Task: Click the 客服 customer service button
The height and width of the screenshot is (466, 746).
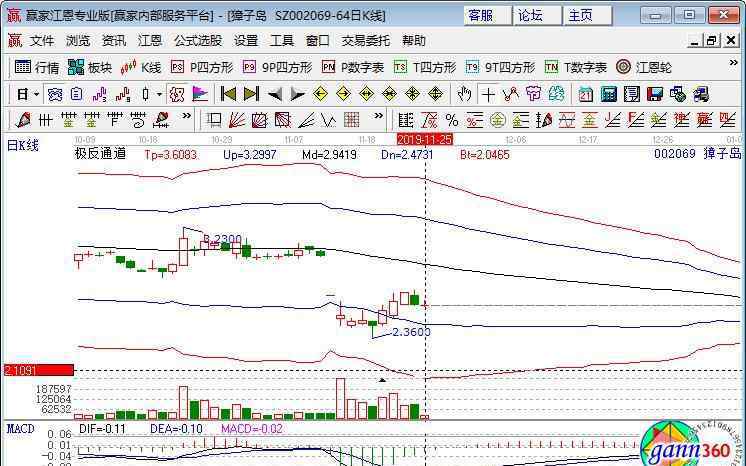Action: (487, 16)
